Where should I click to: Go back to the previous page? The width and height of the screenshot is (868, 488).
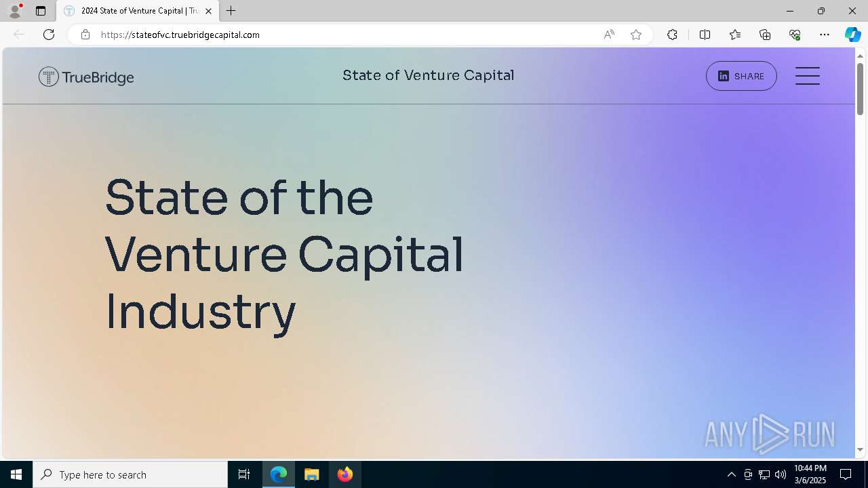coord(19,35)
